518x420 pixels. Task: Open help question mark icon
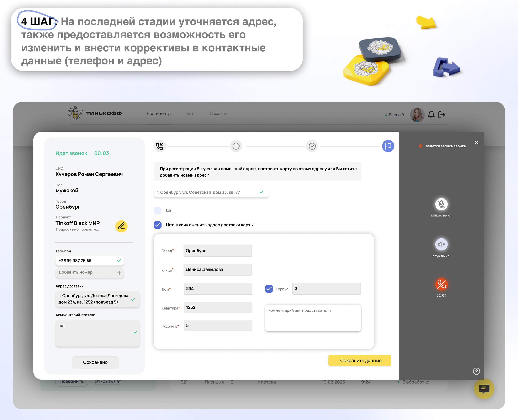[476, 371]
